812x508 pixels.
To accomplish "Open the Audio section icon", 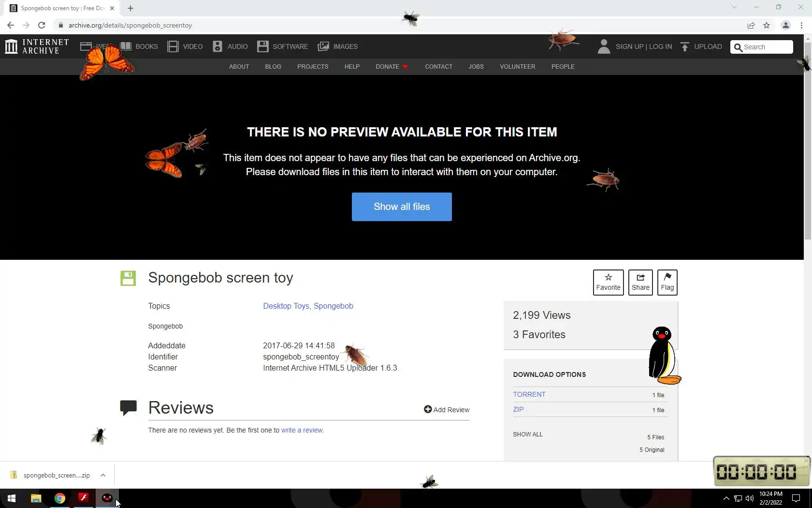I will 217,46.
